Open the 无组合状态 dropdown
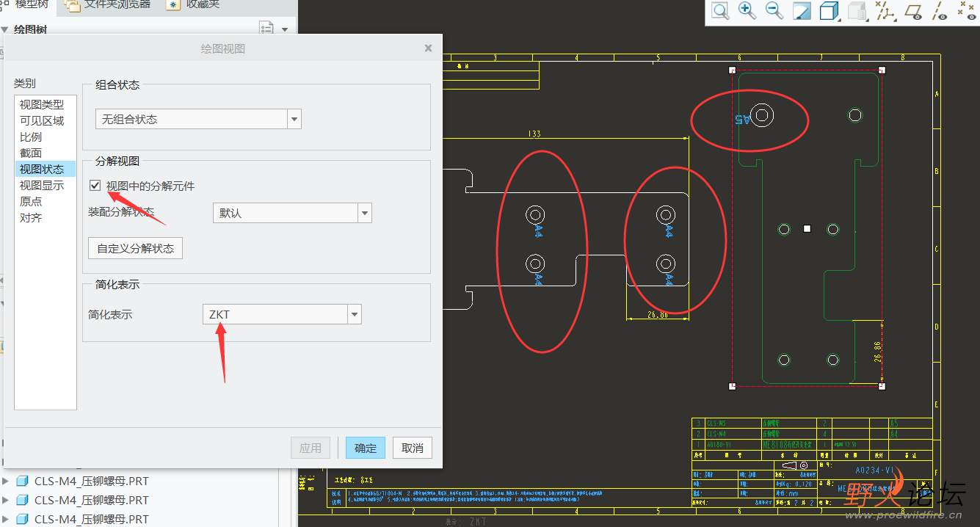The width and height of the screenshot is (980, 527). pyautogui.click(x=294, y=119)
